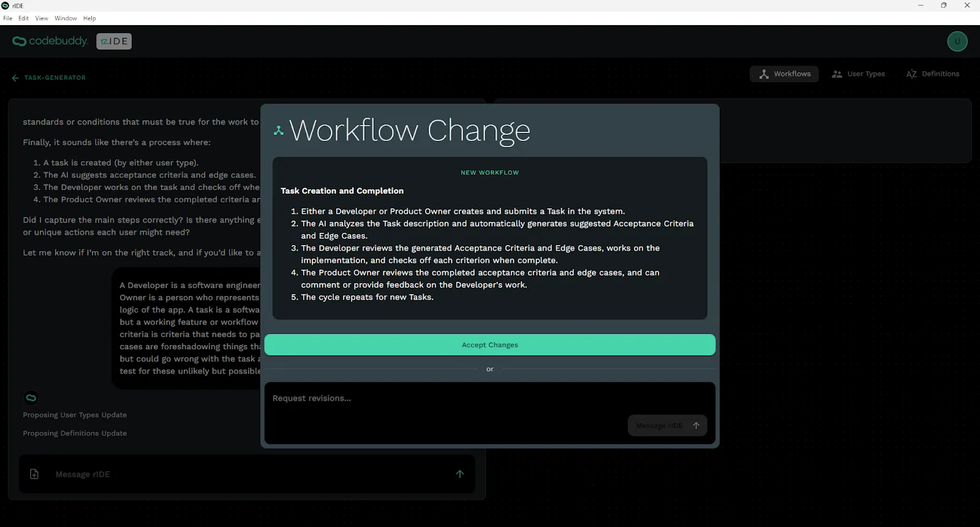
Task: Open the View menu
Action: [42, 18]
